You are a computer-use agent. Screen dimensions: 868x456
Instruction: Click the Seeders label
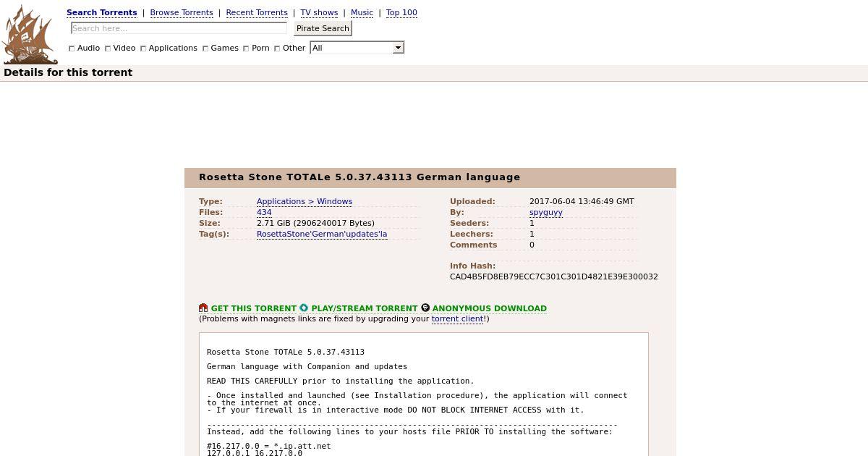469,223
